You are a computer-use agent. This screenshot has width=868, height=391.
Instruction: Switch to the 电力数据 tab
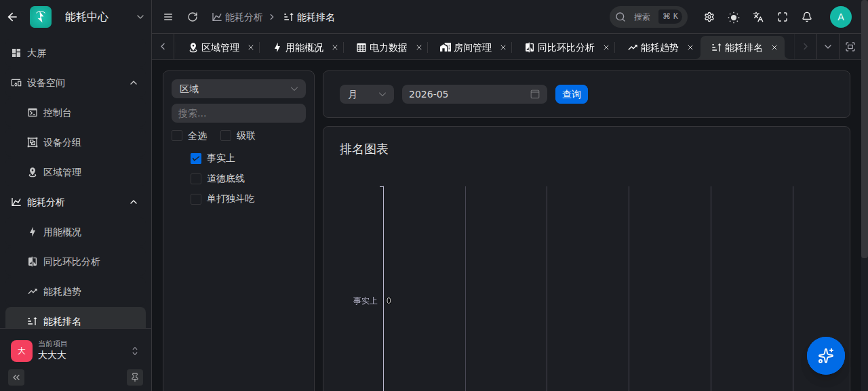click(x=382, y=47)
